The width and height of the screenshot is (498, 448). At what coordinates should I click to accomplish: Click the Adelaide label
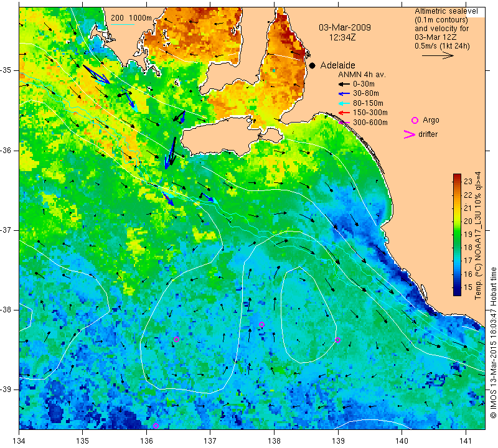point(337,65)
